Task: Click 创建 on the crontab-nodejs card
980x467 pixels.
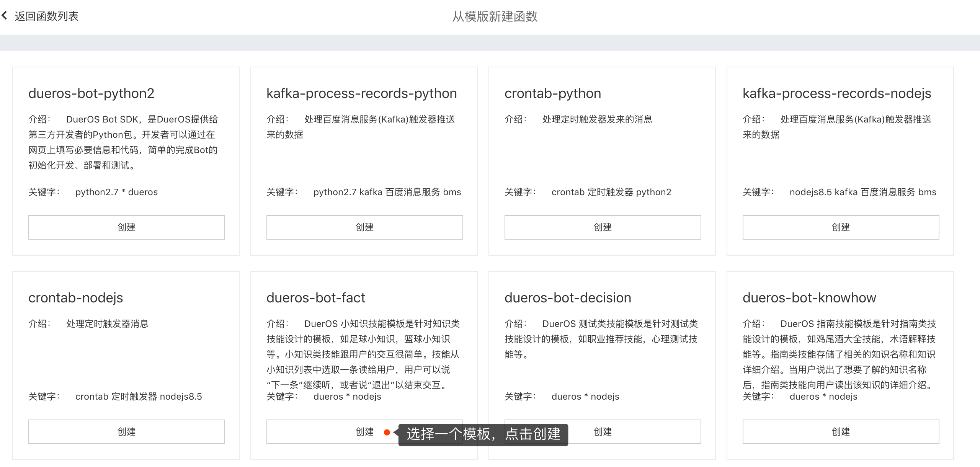Action: [x=127, y=432]
